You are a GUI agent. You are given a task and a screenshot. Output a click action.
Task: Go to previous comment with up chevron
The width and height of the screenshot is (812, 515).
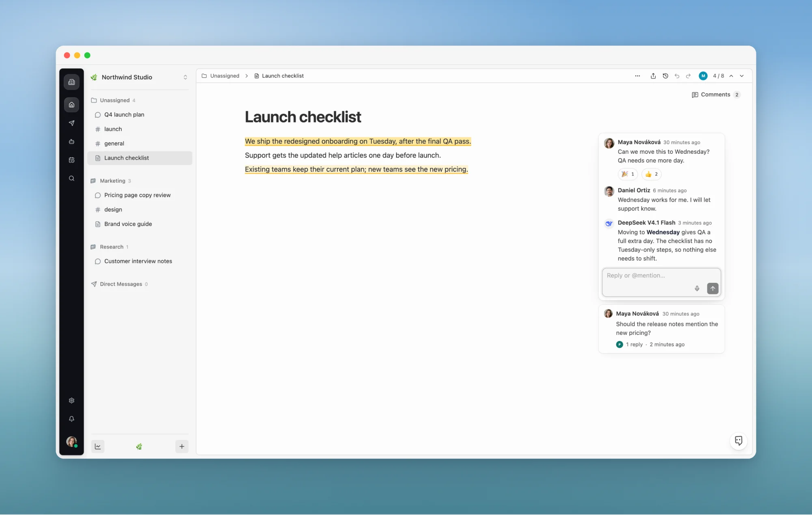click(731, 76)
